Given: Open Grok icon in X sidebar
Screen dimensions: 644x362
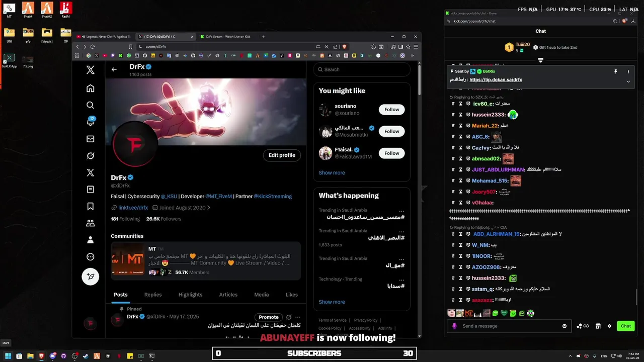Looking at the screenshot, I should tap(91, 156).
